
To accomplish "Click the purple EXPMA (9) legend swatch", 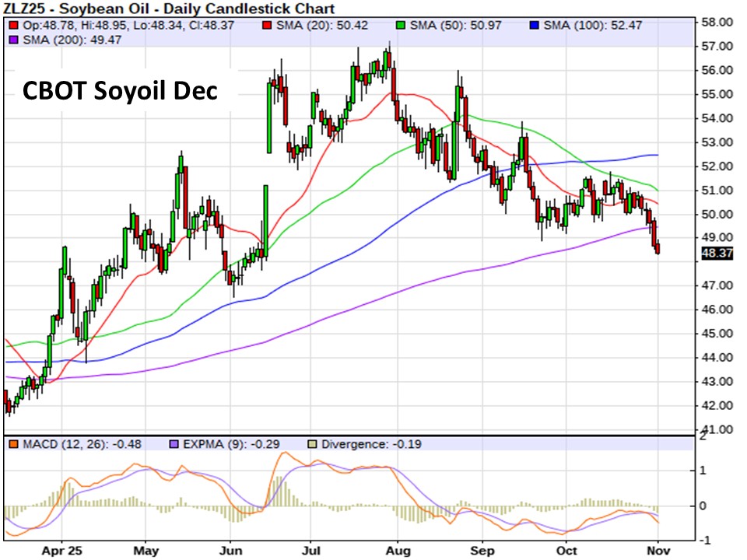I will pos(174,444).
